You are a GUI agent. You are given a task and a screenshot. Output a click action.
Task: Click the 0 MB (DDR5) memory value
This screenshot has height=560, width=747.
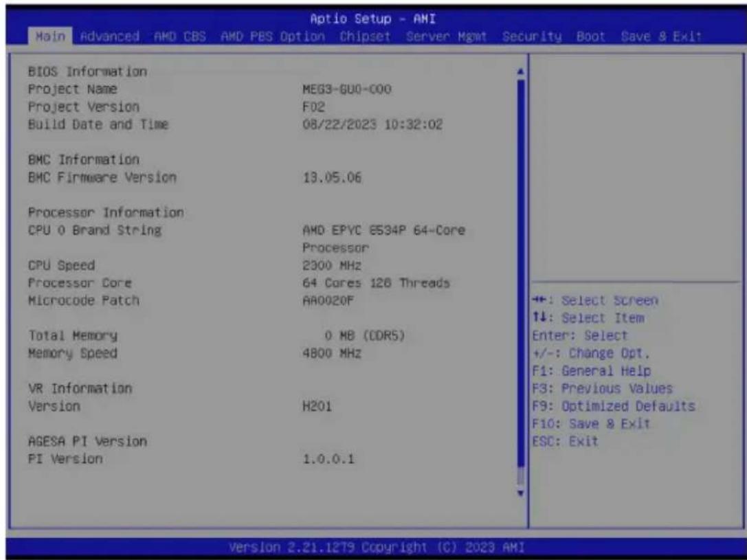[x=365, y=336]
